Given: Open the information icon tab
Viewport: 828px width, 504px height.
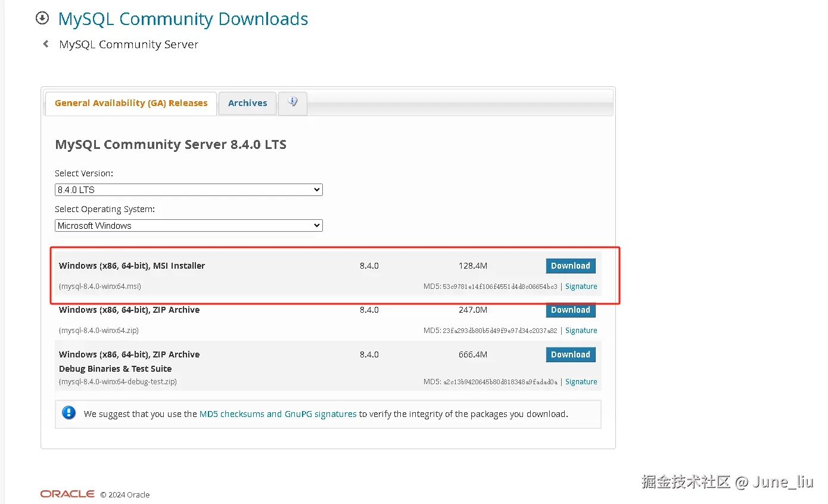Looking at the screenshot, I should tap(292, 103).
